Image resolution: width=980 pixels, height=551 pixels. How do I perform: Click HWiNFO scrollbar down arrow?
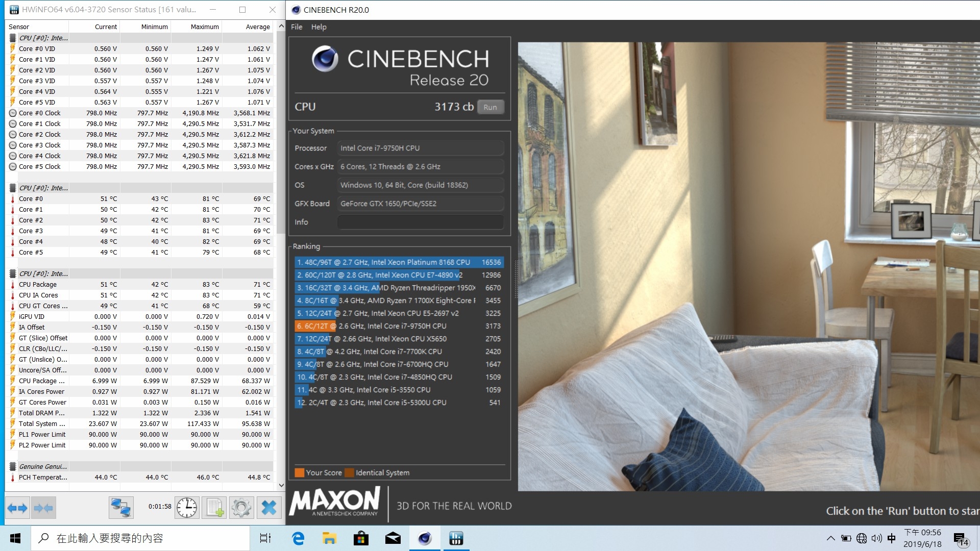coord(281,485)
